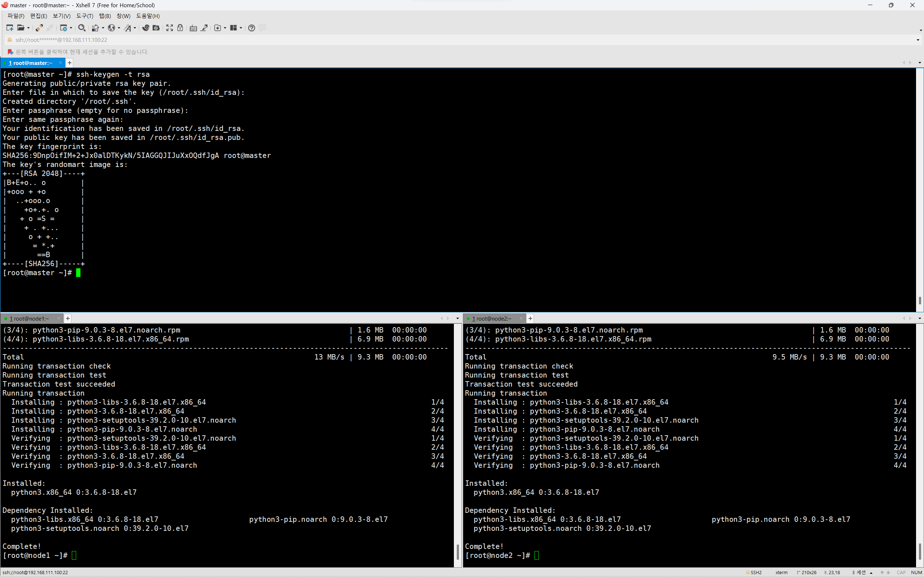Toggle fullscreen mode icon in toolbar
This screenshot has height=577, width=924.
[170, 28]
